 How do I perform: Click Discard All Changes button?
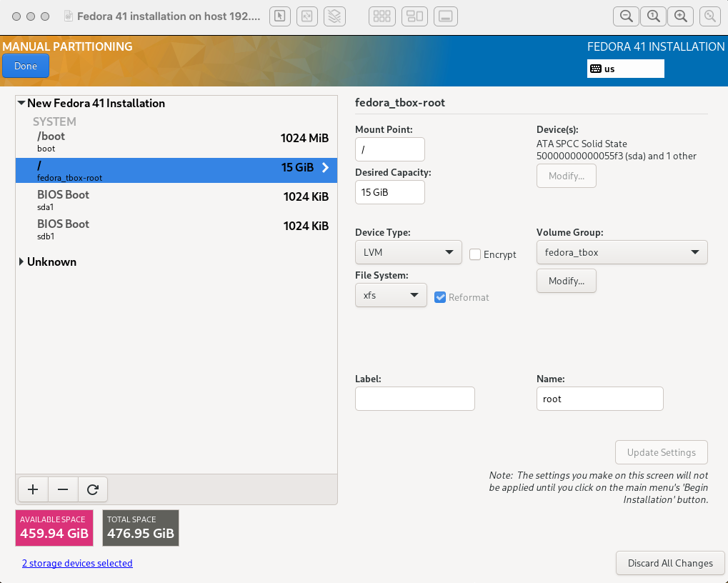670,563
